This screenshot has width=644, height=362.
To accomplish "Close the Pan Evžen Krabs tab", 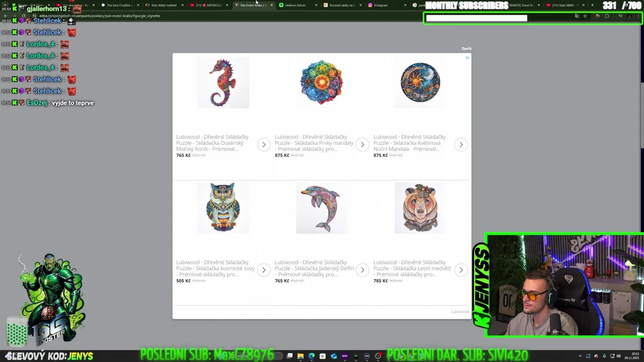I will [272, 5].
